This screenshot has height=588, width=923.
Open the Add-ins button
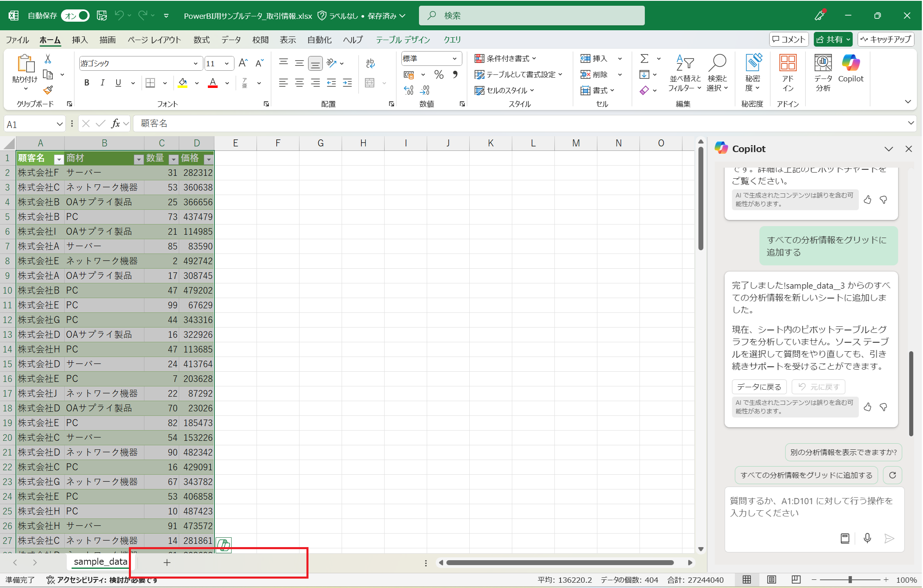click(x=788, y=73)
